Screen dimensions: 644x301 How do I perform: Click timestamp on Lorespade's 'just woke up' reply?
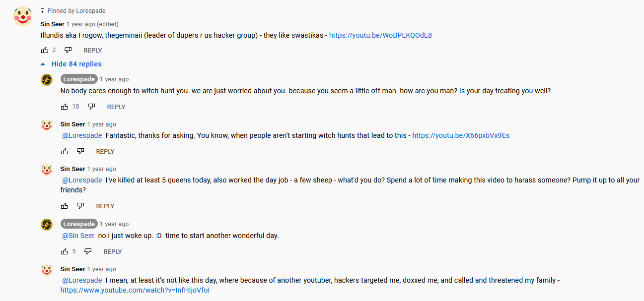point(114,224)
